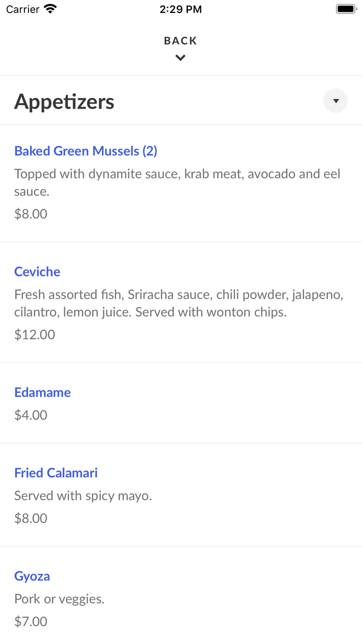
Task: Tap the Baked Green Mussels description
Action: 177,182
